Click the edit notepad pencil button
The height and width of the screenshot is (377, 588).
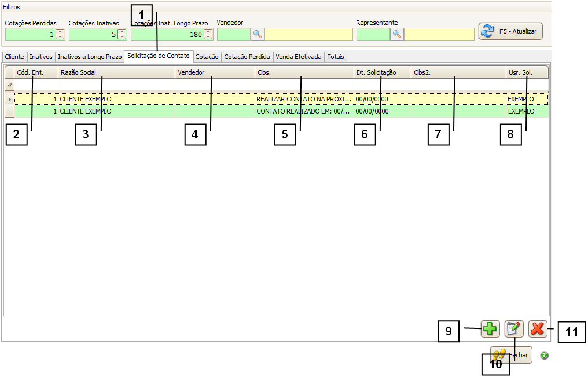tap(513, 329)
